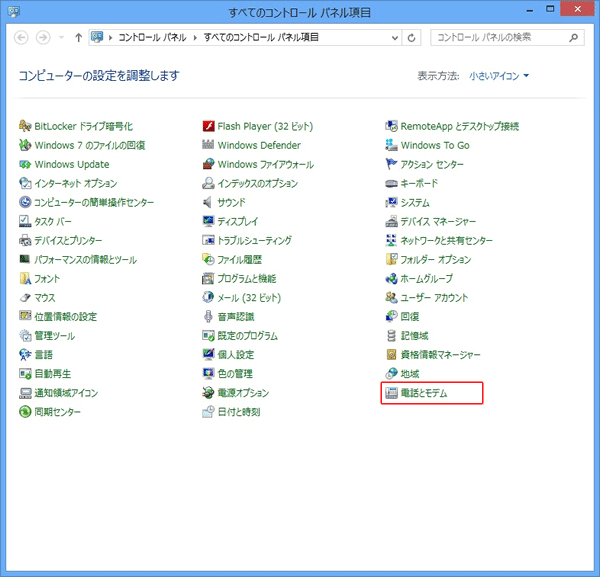Open the 言語 link
Image resolution: width=600 pixels, height=577 pixels.
43,354
